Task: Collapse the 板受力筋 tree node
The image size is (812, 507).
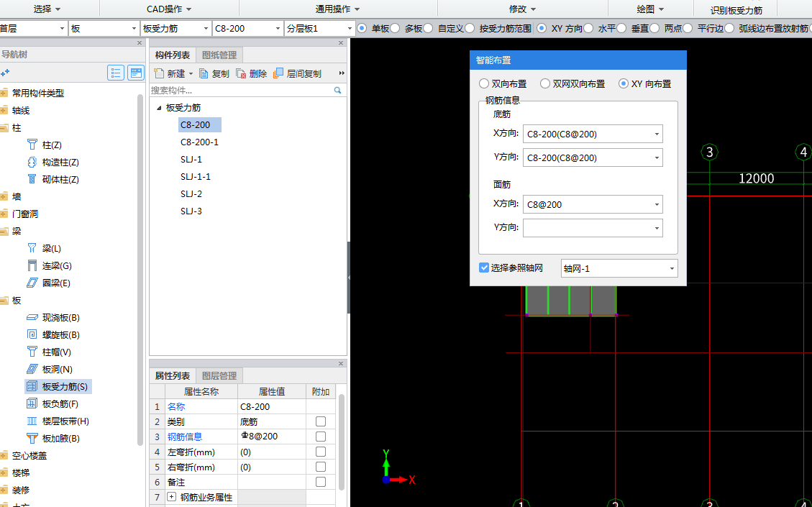Action: coord(159,108)
